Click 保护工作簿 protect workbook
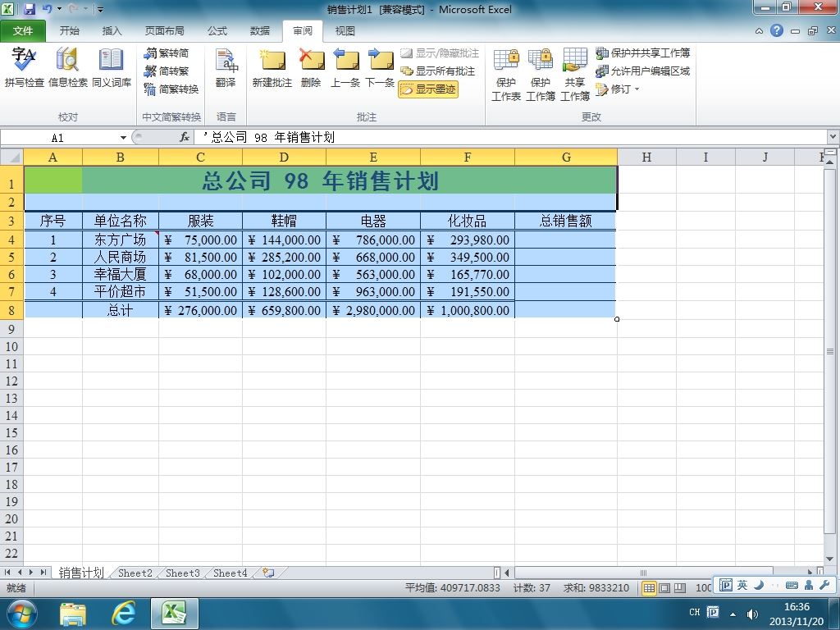The height and width of the screenshot is (630, 840). coord(541,75)
